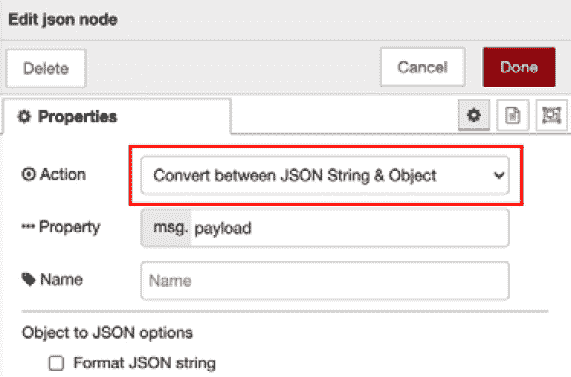
Task: Click the Cancel button
Action: [x=422, y=67]
